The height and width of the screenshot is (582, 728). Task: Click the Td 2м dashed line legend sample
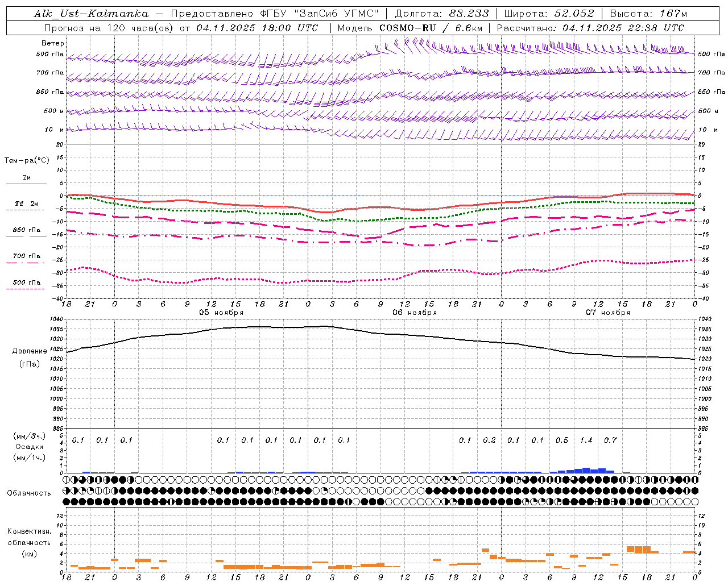[25, 210]
